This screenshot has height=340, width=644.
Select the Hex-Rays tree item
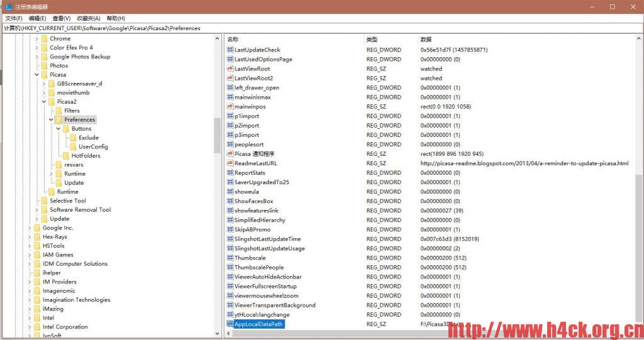pos(55,237)
